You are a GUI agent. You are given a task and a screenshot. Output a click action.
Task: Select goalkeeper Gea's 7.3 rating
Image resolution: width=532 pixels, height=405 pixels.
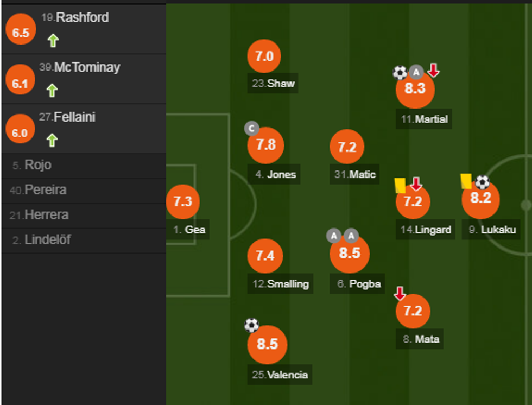click(x=183, y=201)
